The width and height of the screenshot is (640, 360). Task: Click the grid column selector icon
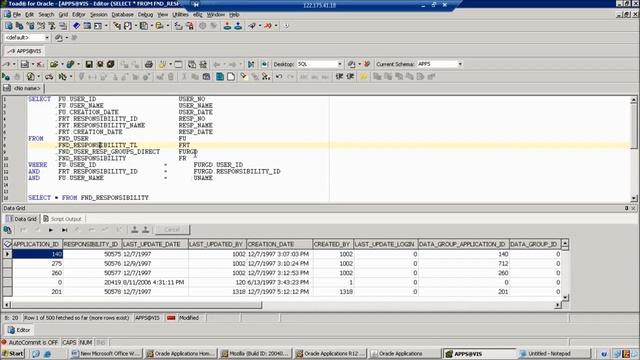click(7, 244)
